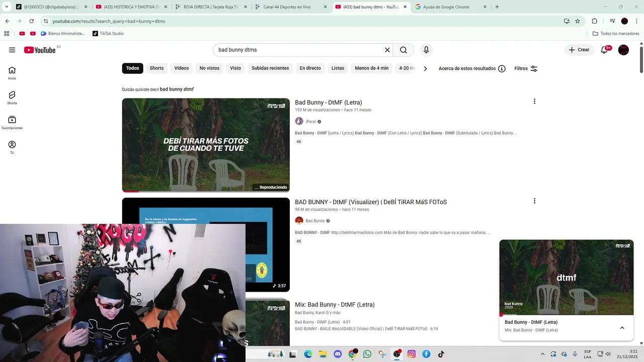Select the Vídeos filter chip

pos(182,68)
